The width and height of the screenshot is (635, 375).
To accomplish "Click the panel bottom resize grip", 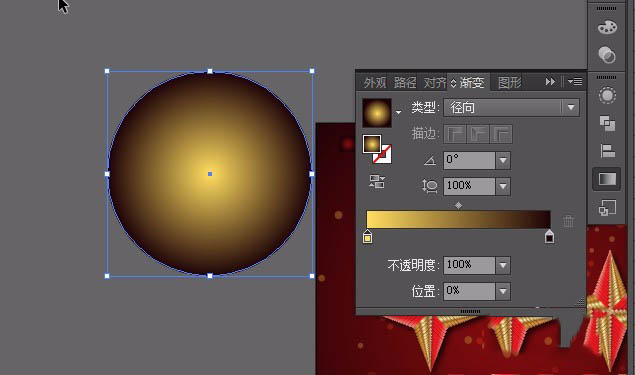I will pyautogui.click(x=471, y=311).
